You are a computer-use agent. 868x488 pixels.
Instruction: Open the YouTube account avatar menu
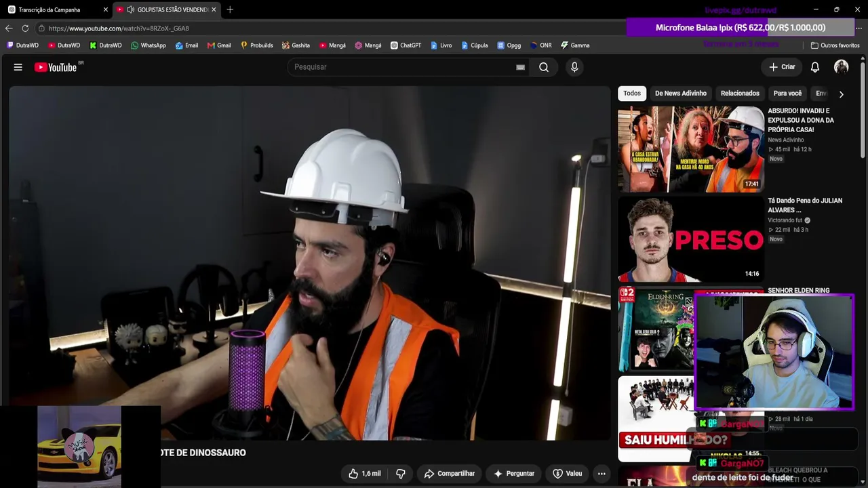tap(841, 67)
